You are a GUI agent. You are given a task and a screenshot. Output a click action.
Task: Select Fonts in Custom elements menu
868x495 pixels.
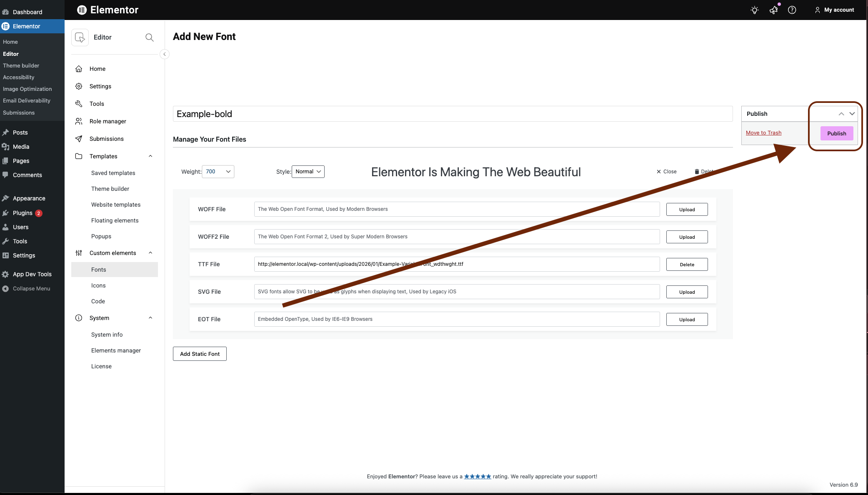tap(99, 270)
